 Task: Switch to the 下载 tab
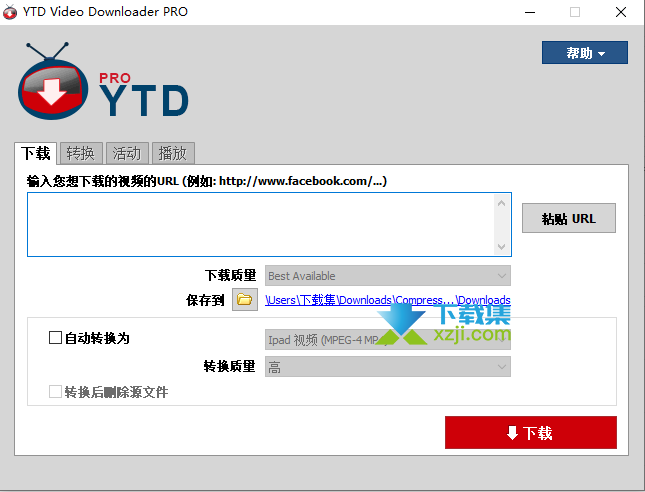coord(35,153)
